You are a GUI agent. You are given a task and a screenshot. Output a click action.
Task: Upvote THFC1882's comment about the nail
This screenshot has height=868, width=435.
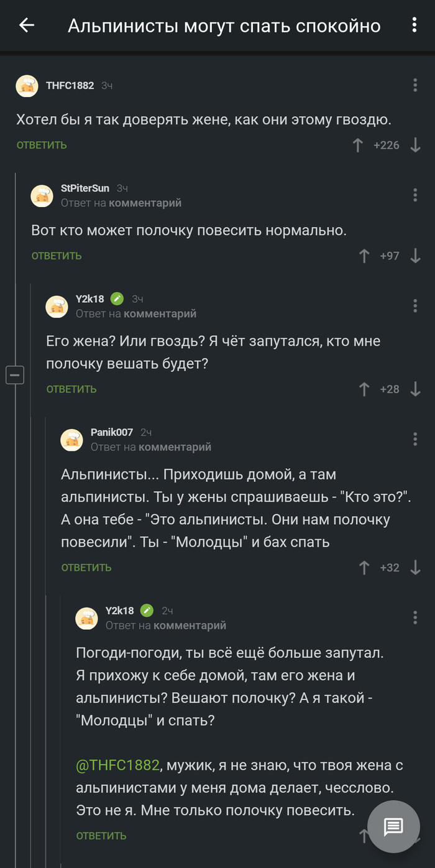pos(358,144)
